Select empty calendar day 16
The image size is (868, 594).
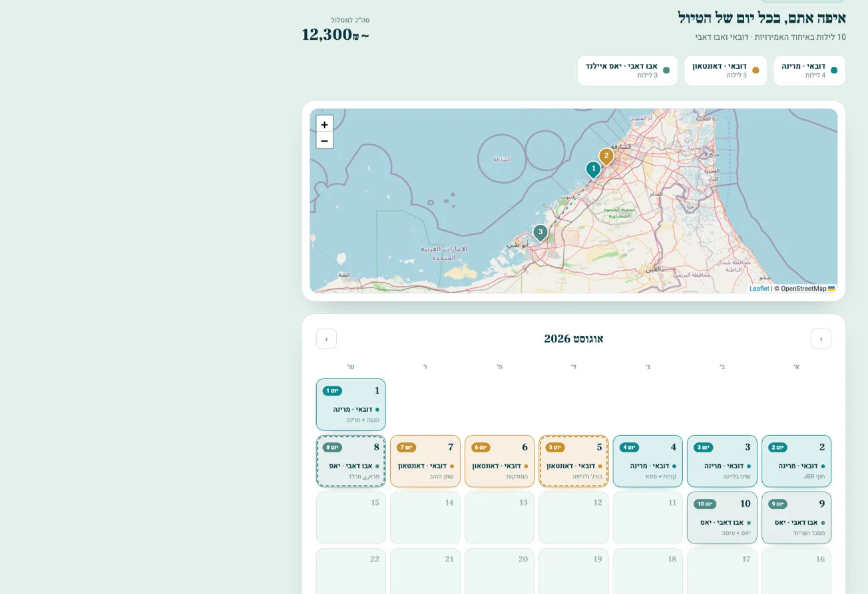(x=796, y=571)
